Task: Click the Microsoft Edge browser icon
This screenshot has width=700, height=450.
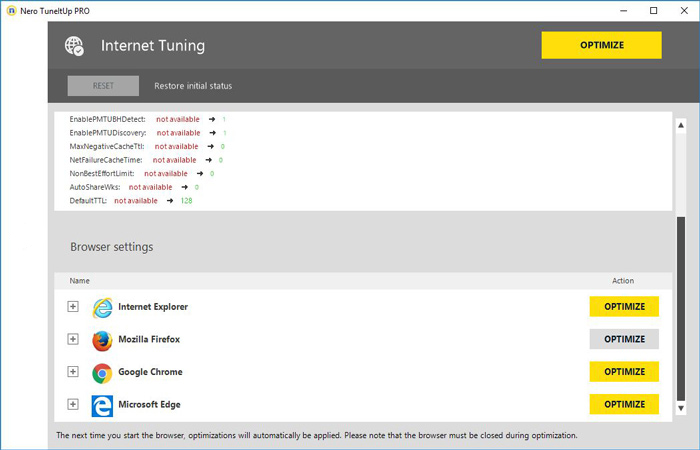Action: pos(102,405)
